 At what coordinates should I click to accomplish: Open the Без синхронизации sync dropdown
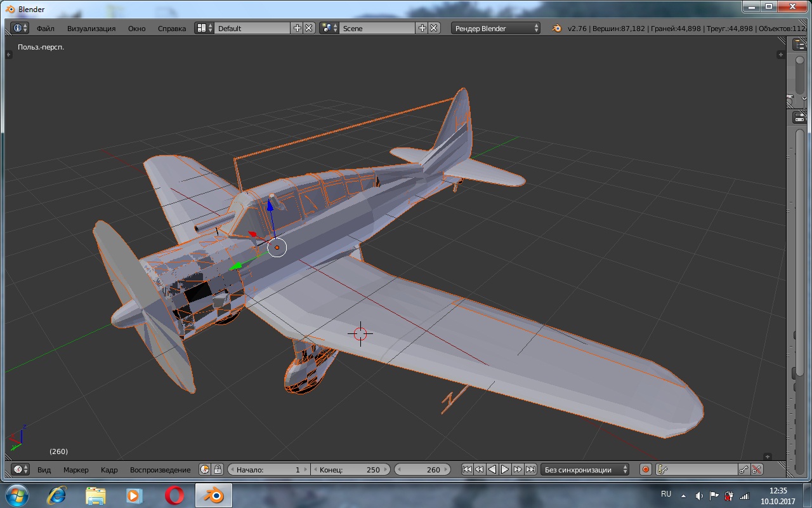coord(585,469)
